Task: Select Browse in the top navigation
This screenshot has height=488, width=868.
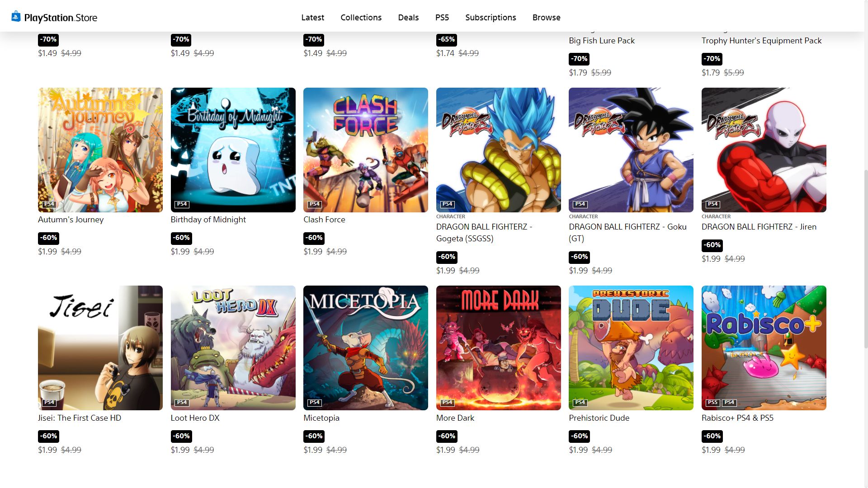Action: tap(546, 17)
